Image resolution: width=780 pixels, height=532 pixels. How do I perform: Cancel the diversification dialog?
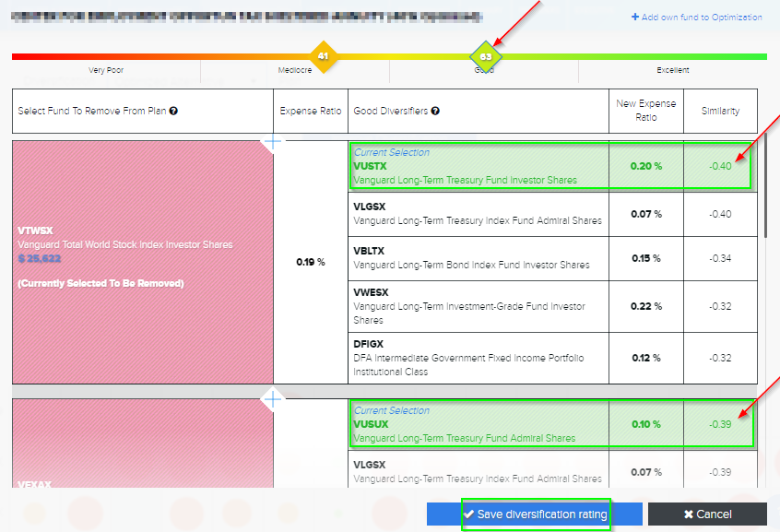point(707,514)
